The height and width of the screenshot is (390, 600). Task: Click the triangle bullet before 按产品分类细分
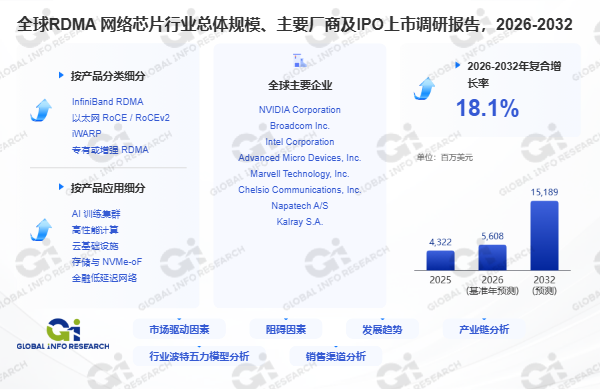[61, 75]
